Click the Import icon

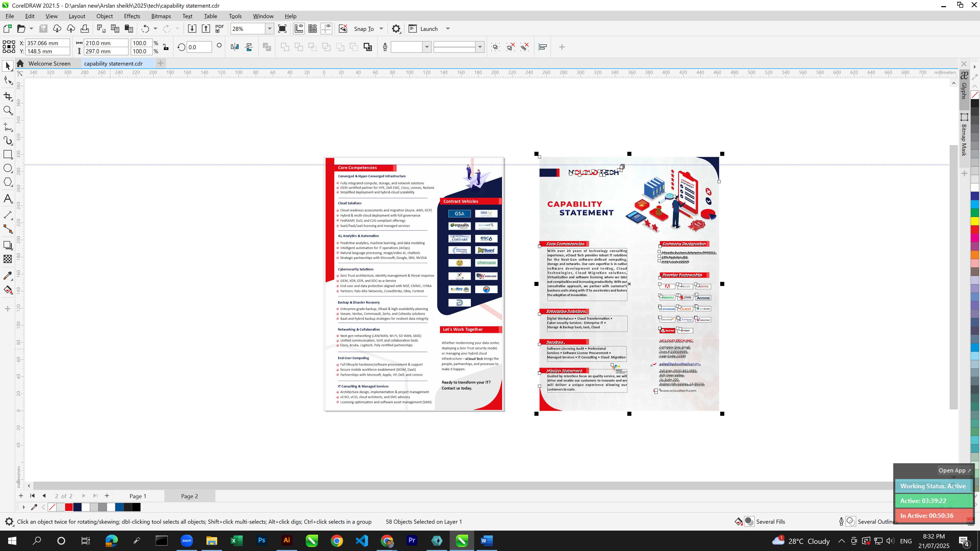pos(192,29)
